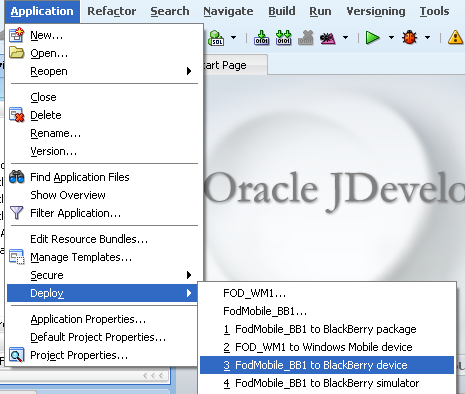Deploy FodMobile_BB1 to BlackBerry package
Image resolution: width=465 pixels, height=394 pixels.
[327, 329]
